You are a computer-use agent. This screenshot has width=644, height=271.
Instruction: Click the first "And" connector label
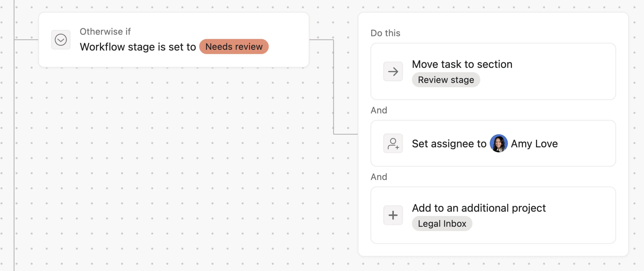379,110
